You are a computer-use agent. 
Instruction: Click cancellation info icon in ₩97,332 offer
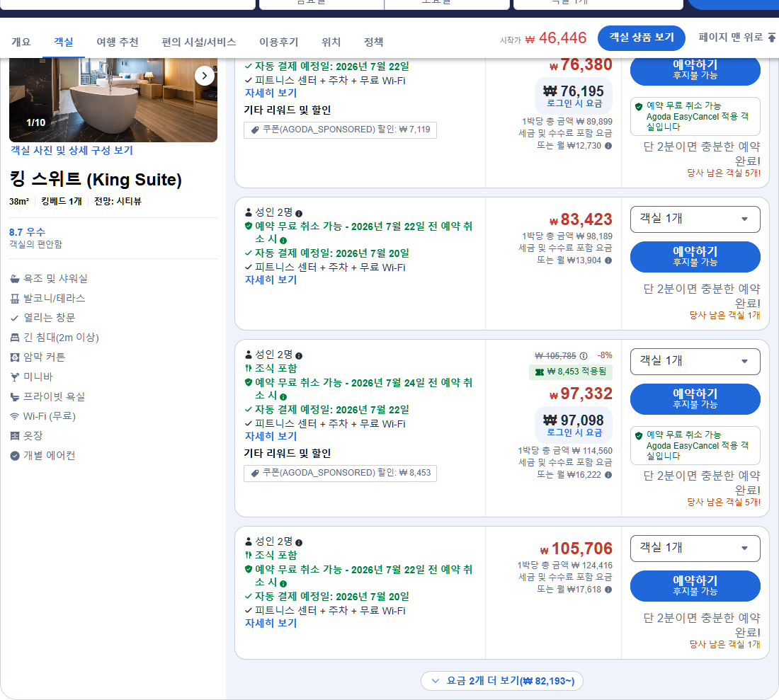click(283, 396)
